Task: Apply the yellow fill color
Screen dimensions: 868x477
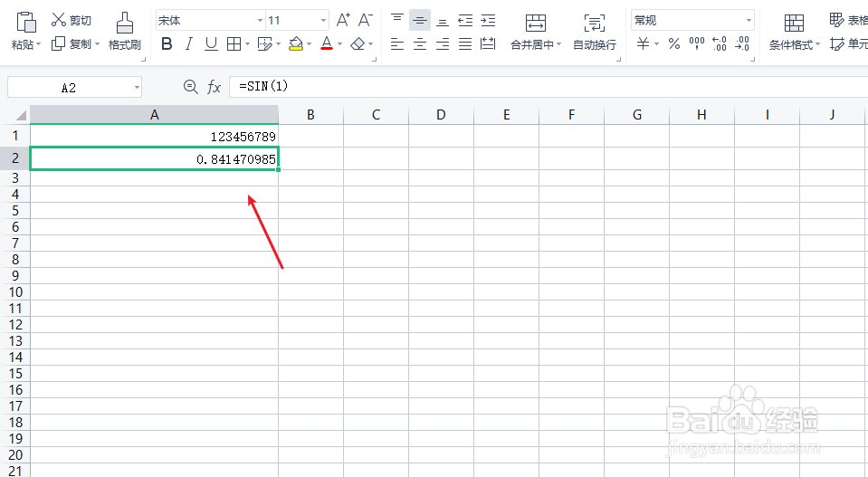Action: point(296,43)
